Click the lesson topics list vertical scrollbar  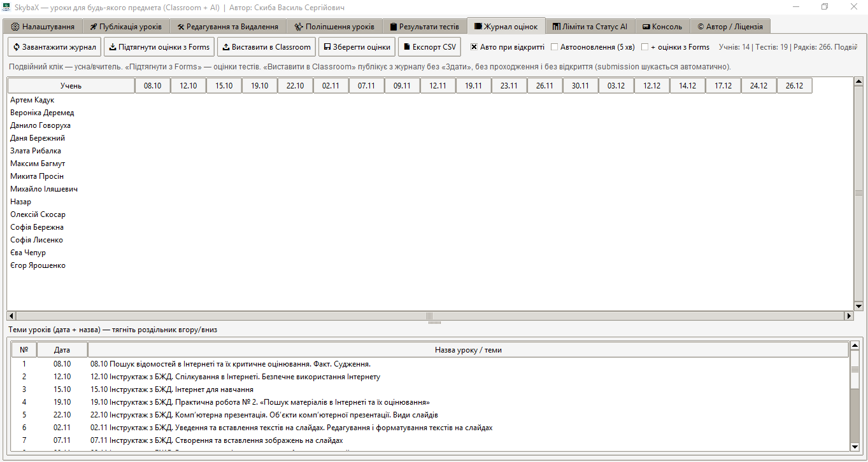coord(855,395)
